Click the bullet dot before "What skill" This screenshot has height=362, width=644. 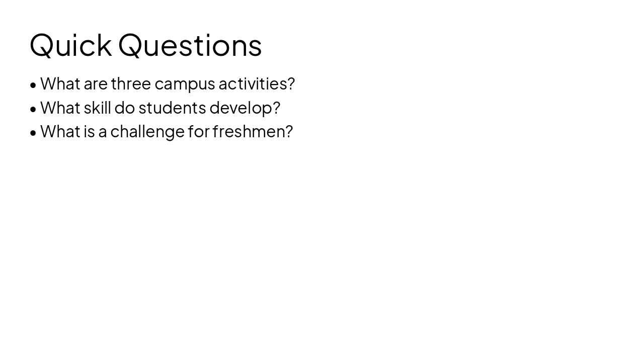pos(33,109)
